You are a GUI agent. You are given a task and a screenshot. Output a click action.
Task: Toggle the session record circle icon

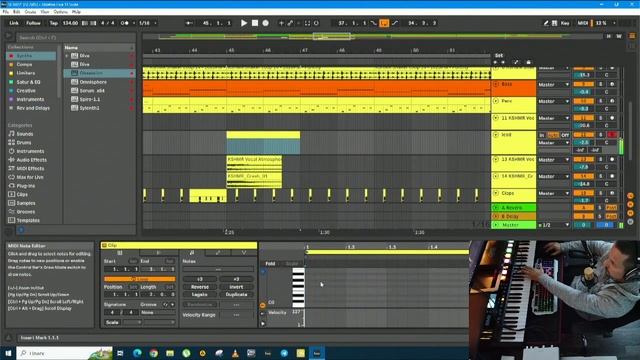click(x=316, y=23)
